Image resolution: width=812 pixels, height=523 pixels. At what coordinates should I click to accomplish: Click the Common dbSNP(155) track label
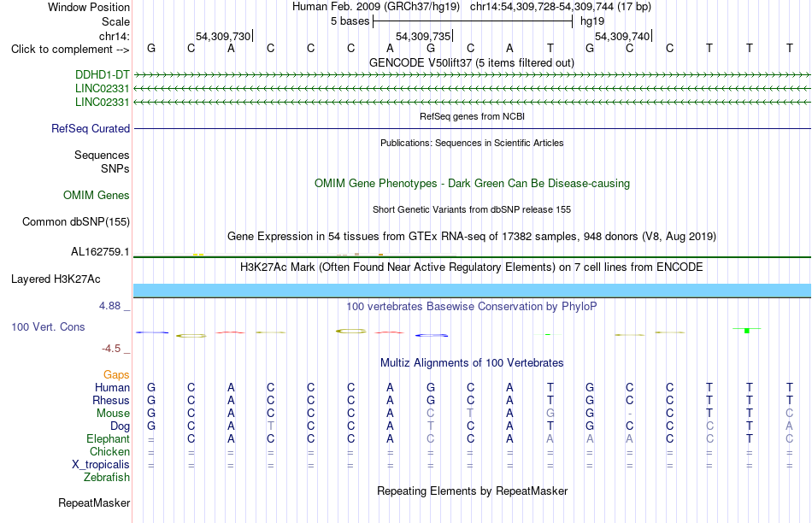point(75,221)
